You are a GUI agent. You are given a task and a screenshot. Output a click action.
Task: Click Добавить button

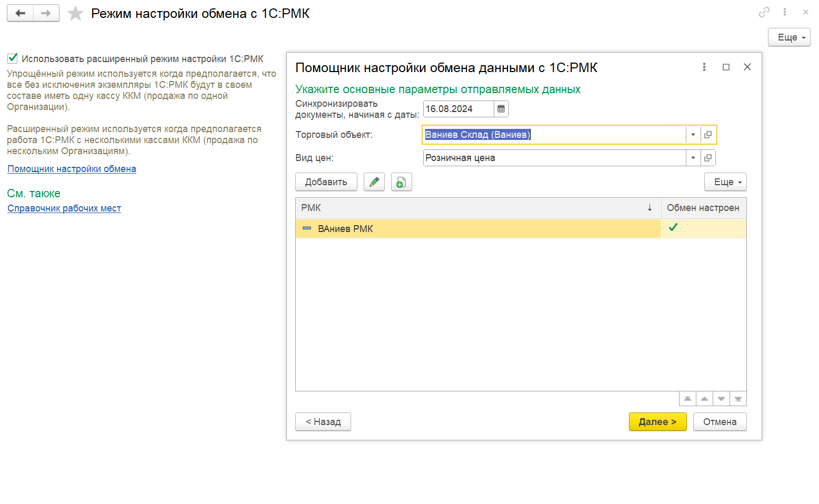point(326,182)
